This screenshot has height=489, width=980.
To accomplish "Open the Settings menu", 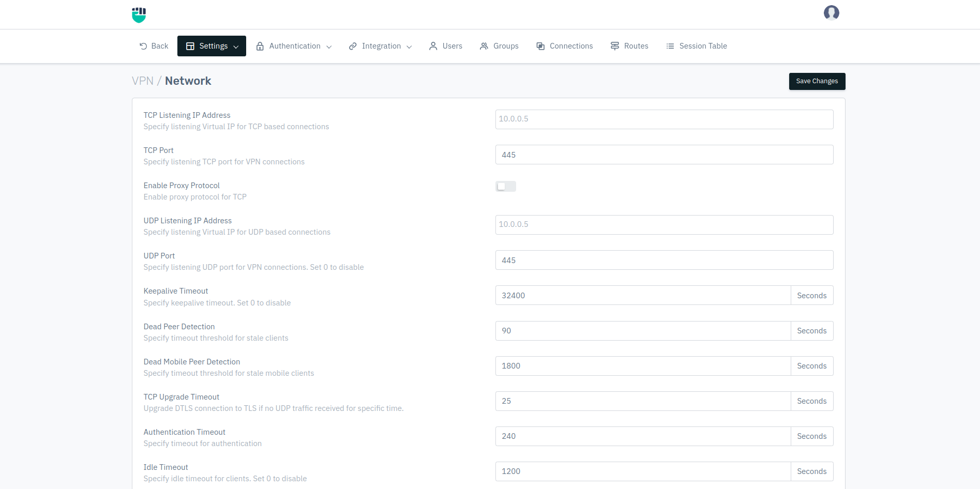I will [x=212, y=46].
